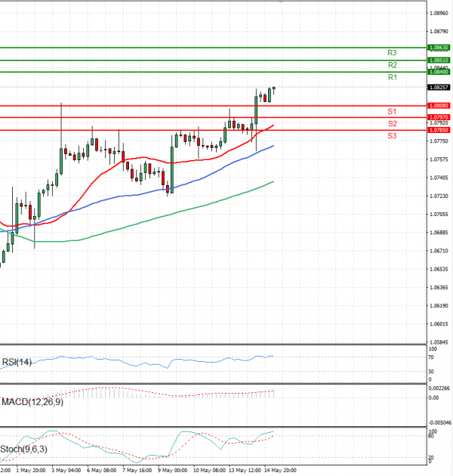Click the 1 May 20:00 time label
The width and height of the screenshot is (453, 476).
click(x=31, y=470)
